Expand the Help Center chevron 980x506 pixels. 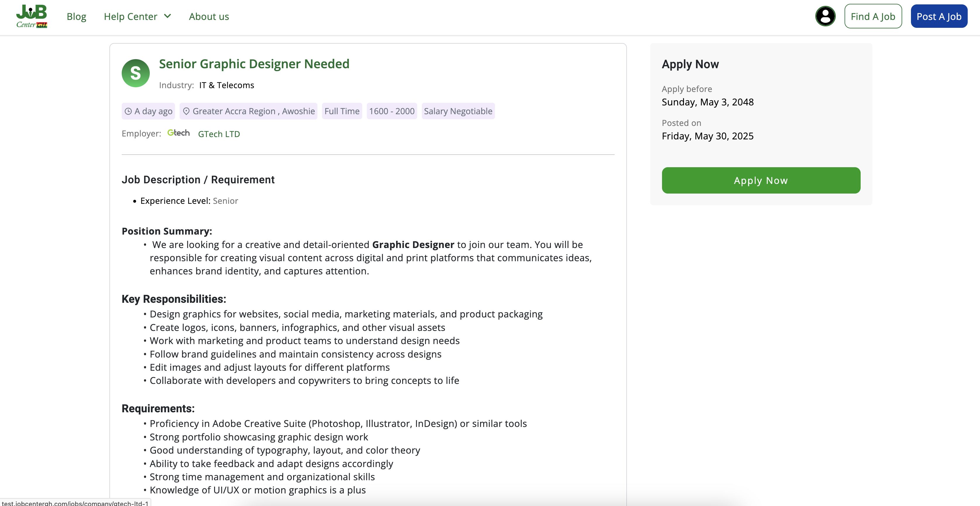point(167,16)
